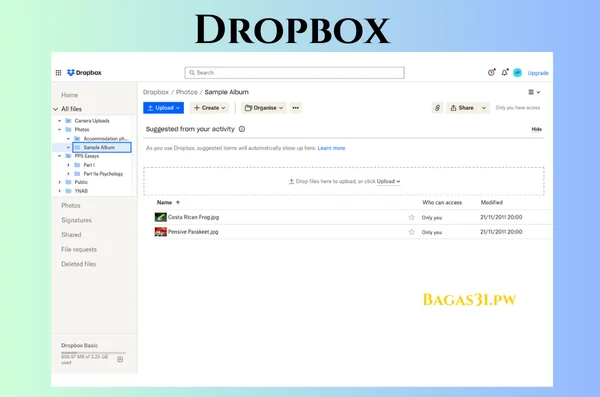Open Costa Rican Frog.jpg thumbnail
The image size is (600, 397).
tap(161, 217)
